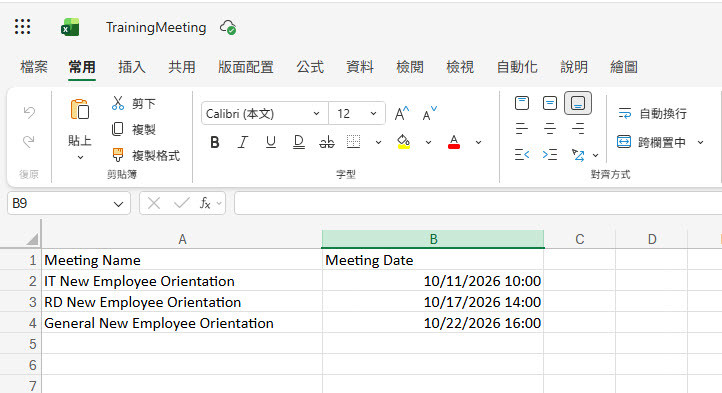Expand the fx function dropdown arrow
Image resolution: width=722 pixels, height=393 pixels.
[219, 203]
